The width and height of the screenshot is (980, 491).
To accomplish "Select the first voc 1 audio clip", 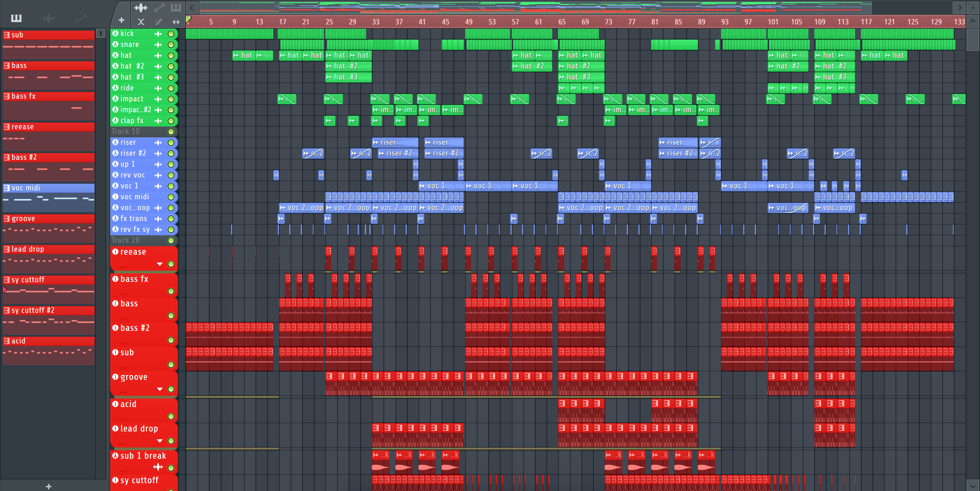I will coord(441,186).
